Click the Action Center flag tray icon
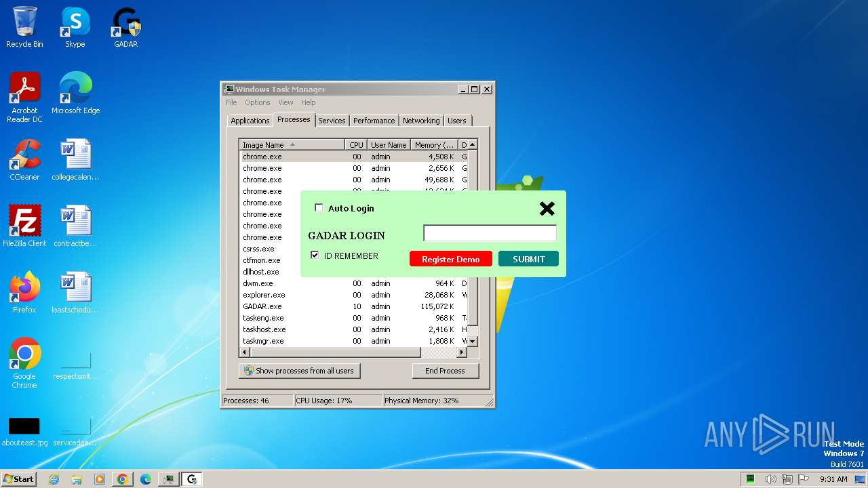The width and height of the screenshot is (868, 488). 803,479
